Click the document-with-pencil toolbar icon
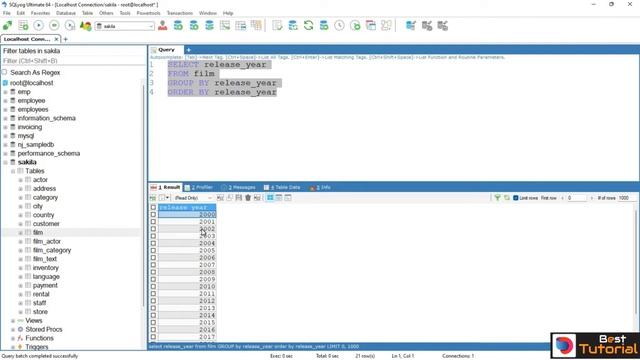This screenshot has width=640, height=360. (277, 26)
